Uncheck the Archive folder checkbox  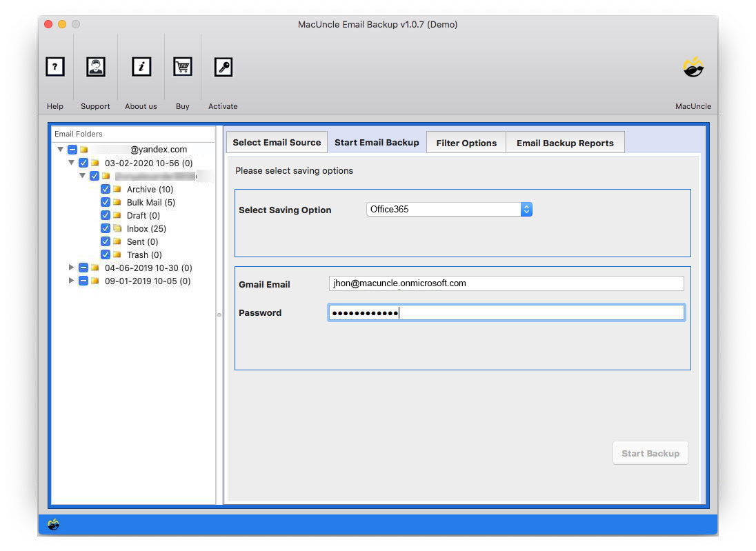coord(105,189)
